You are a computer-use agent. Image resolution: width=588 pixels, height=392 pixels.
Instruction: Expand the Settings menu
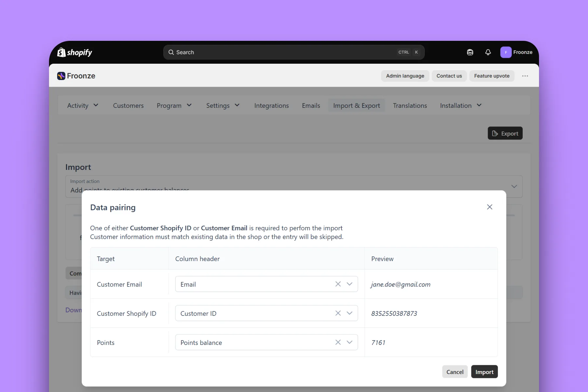pos(223,106)
